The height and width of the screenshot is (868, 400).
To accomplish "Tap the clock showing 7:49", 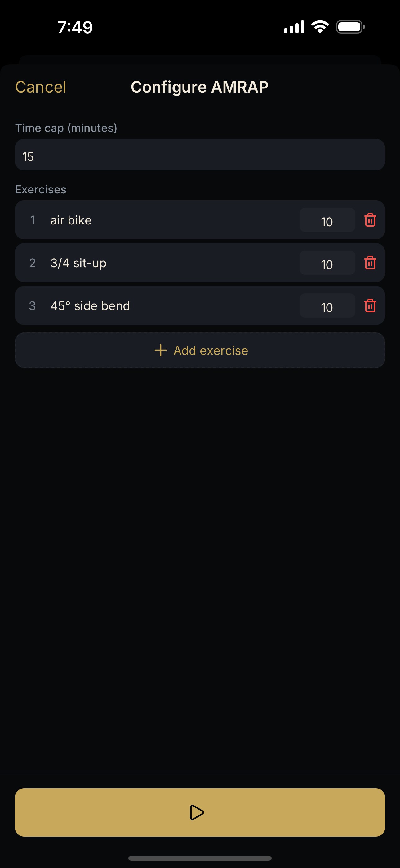I will tap(75, 27).
